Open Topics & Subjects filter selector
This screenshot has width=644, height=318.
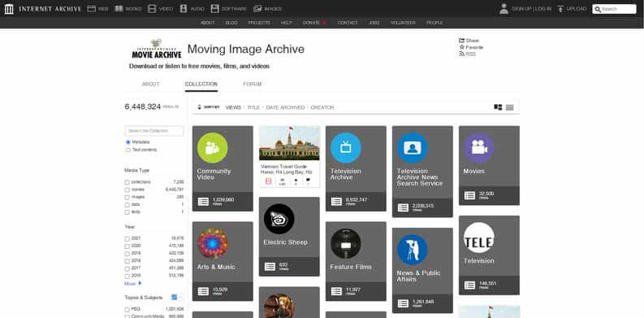click(x=177, y=297)
